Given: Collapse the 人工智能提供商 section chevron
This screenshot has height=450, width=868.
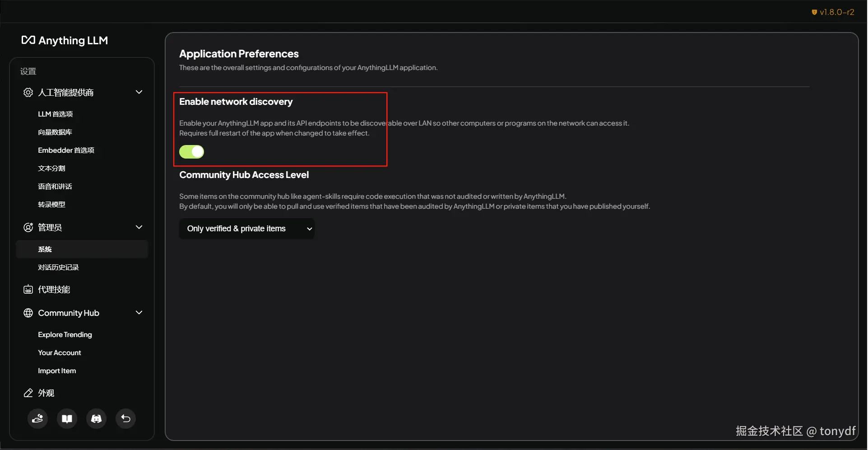Looking at the screenshot, I should (139, 92).
